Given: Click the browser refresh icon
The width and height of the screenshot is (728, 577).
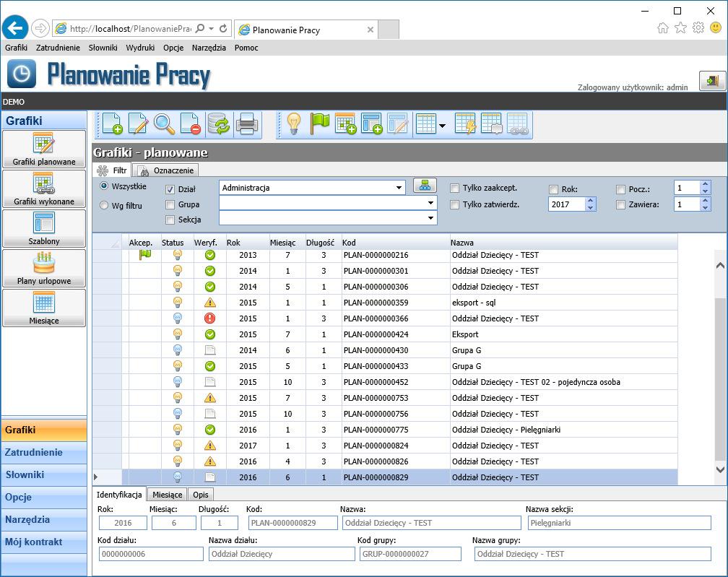Looking at the screenshot, I should [x=223, y=29].
